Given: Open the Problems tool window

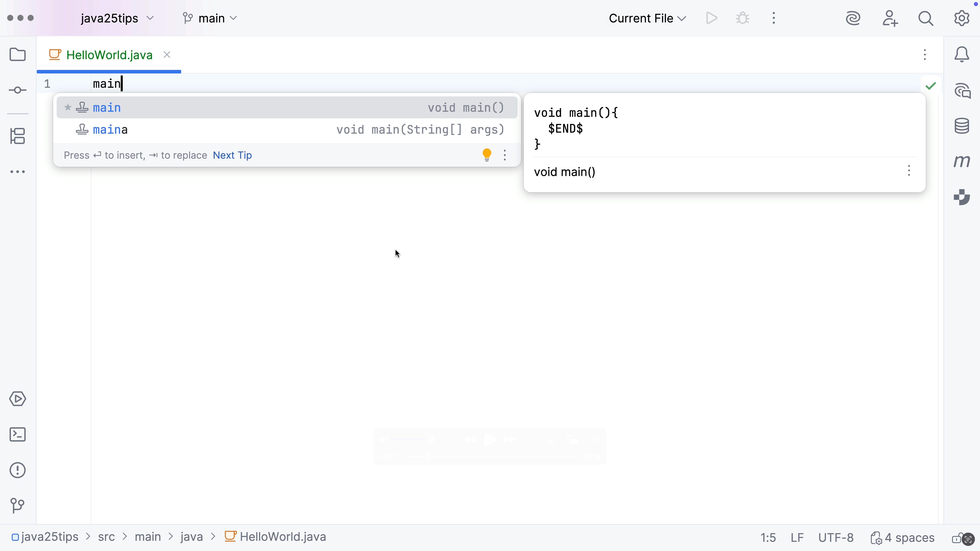Looking at the screenshot, I should pyautogui.click(x=18, y=470).
